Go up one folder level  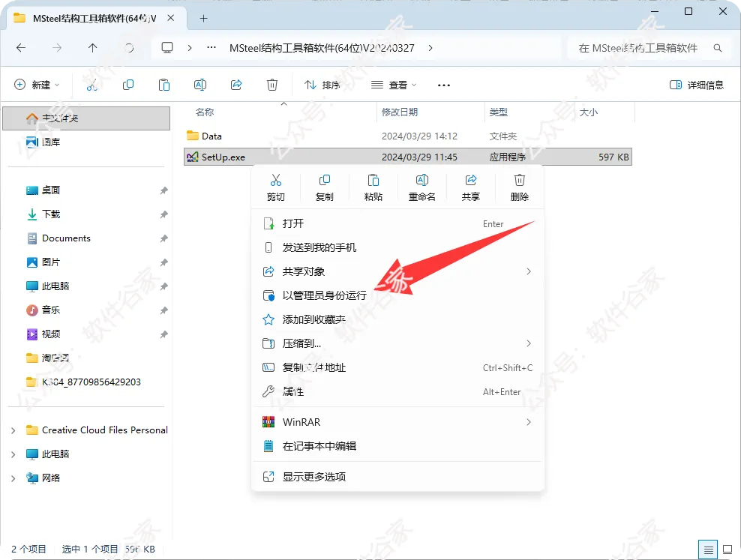pos(93,48)
